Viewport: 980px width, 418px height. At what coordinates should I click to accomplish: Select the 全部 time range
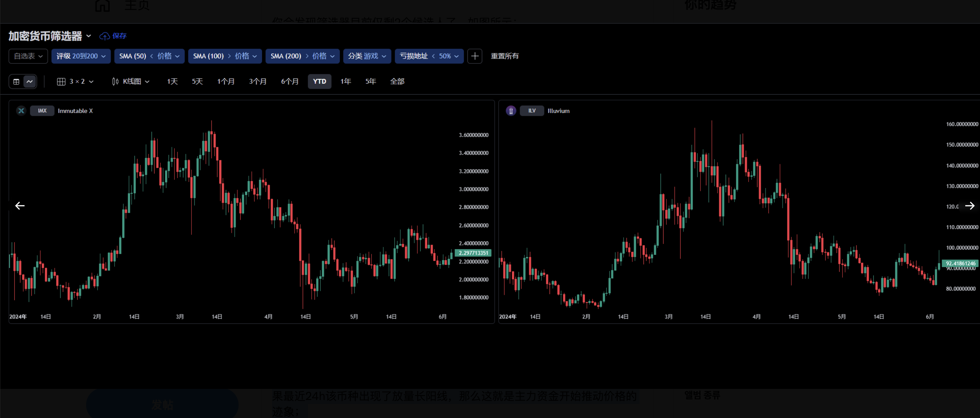coord(397,81)
